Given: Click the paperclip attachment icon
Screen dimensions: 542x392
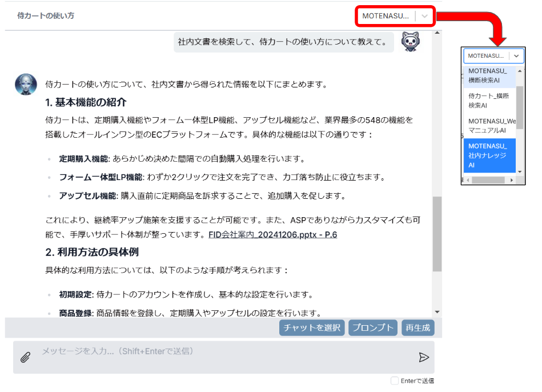Looking at the screenshot, I should coord(25,357).
